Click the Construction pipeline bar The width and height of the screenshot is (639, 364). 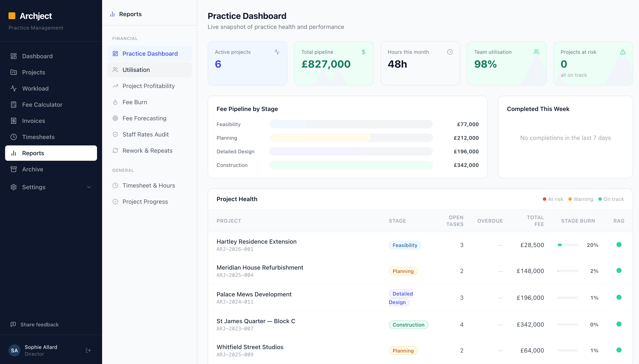coord(351,165)
